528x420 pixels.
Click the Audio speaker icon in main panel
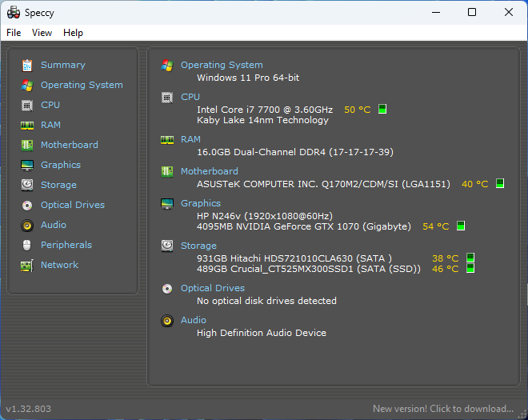167,321
